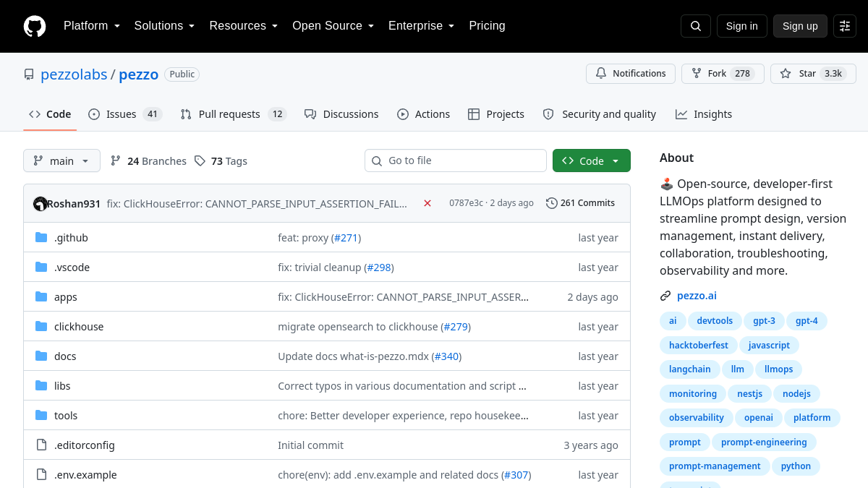Expand the Open Source menu
The height and width of the screenshot is (488, 868).
(x=333, y=26)
